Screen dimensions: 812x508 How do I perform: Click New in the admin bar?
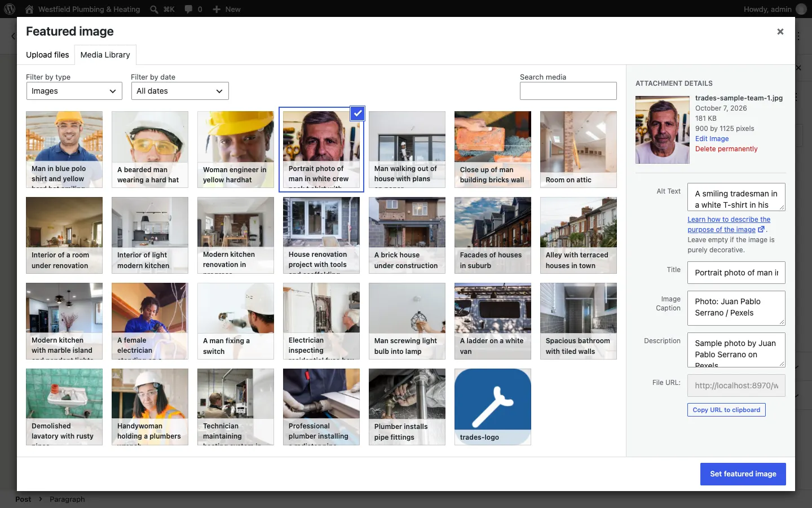tap(227, 9)
